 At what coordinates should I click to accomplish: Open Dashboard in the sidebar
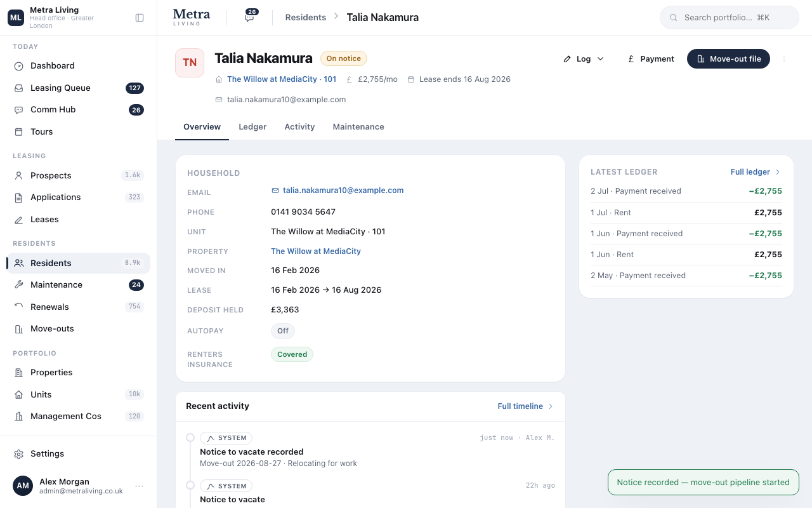(79, 66)
